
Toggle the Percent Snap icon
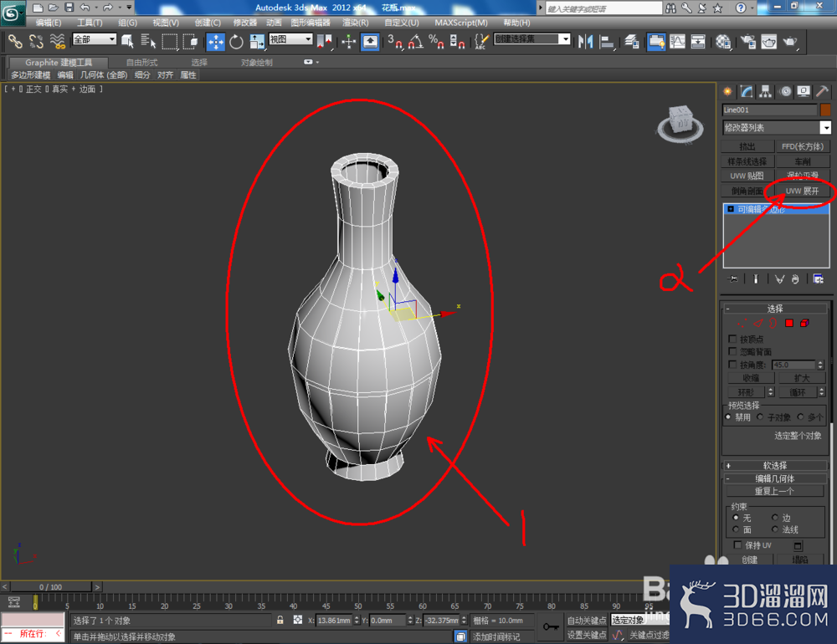click(436, 42)
